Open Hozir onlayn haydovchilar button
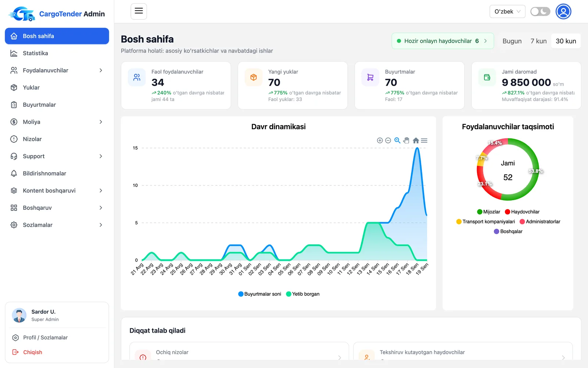The width and height of the screenshot is (588, 368). pyautogui.click(x=442, y=41)
